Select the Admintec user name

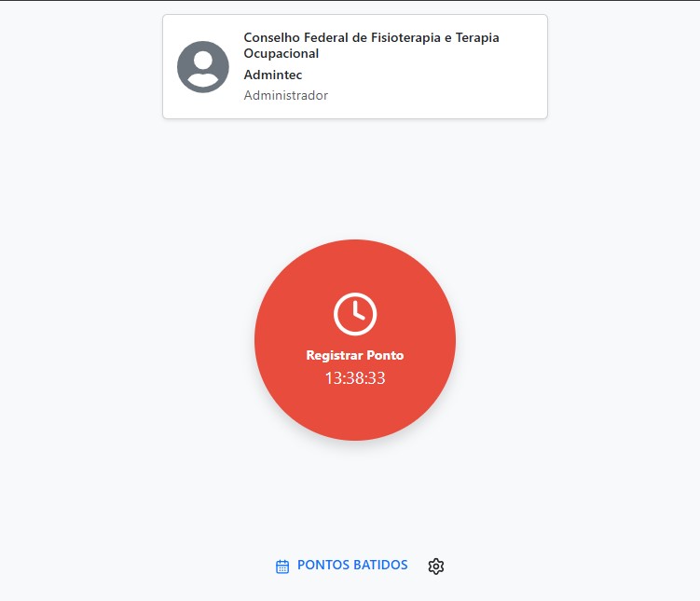pyautogui.click(x=273, y=75)
